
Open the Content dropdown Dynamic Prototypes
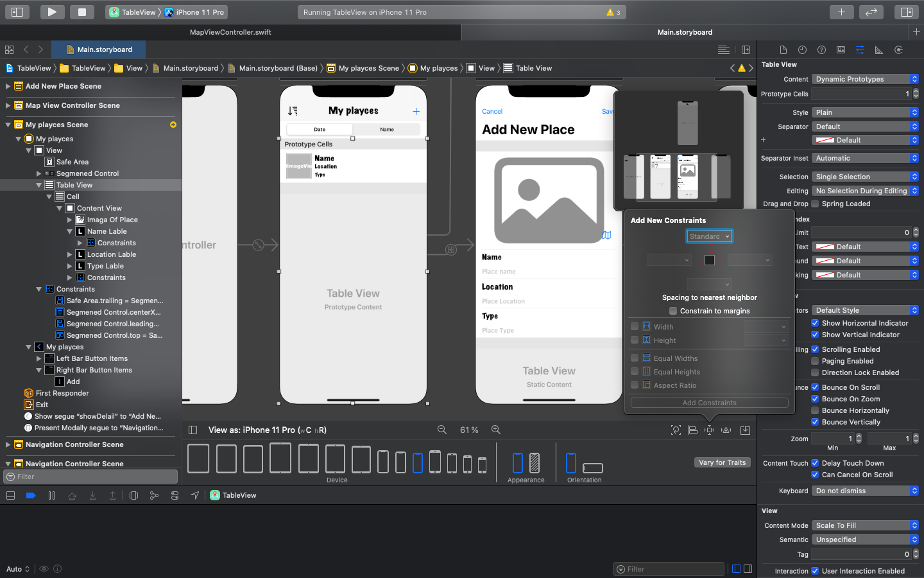pyautogui.click(x=865, y=79)
